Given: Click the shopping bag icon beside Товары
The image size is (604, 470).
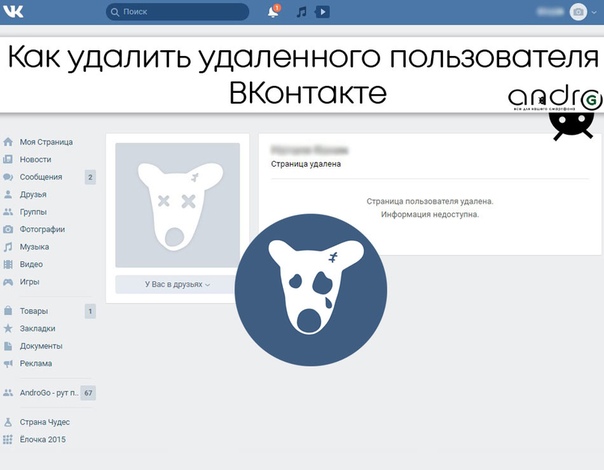Looking at the screenshot, I should (x=8, y=311).
